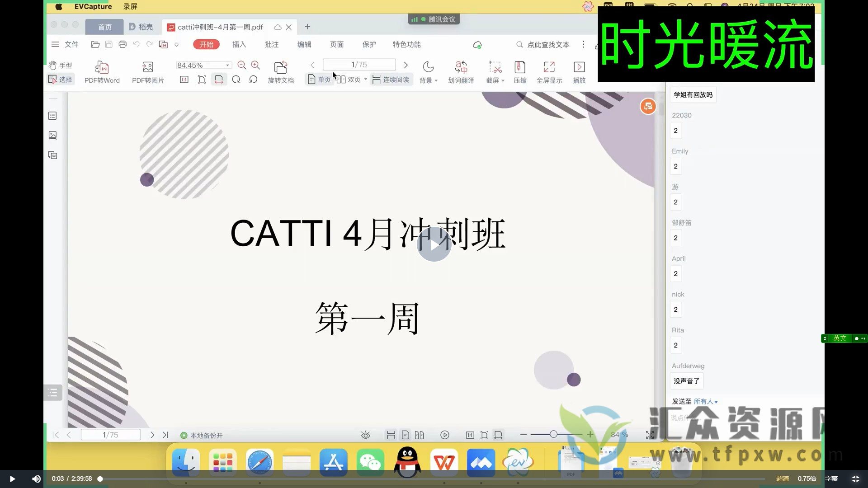
Task: Open the zoom percentage dropdown
Action: 227,65
